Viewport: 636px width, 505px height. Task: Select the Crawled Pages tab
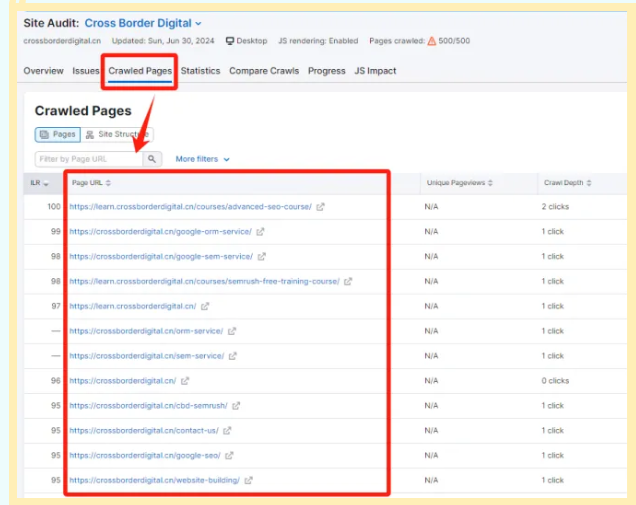[140, 71]
